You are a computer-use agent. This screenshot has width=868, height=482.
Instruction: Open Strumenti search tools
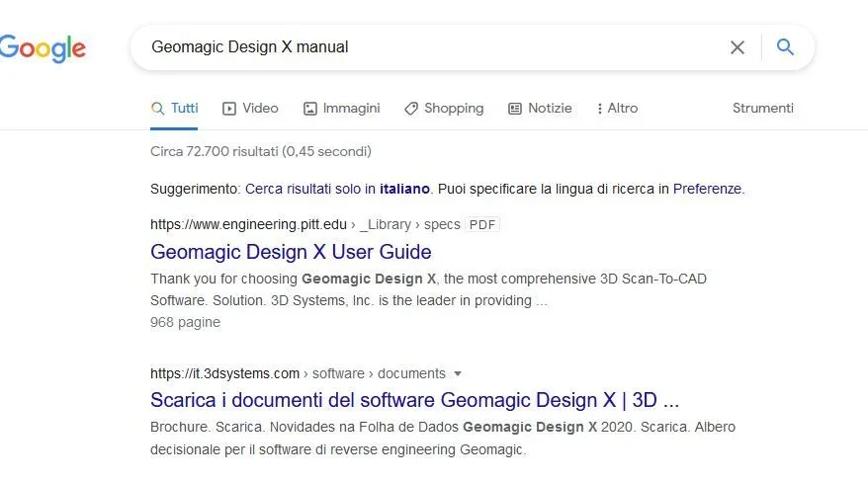tap(763, 109)
